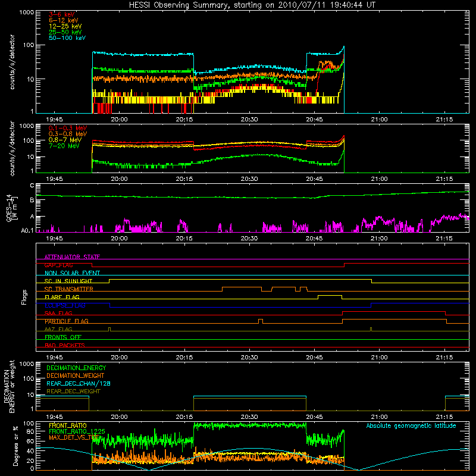Click the green 25-50 keV legend entry
This screenshot has height=476, width=476.
[65, 32]
